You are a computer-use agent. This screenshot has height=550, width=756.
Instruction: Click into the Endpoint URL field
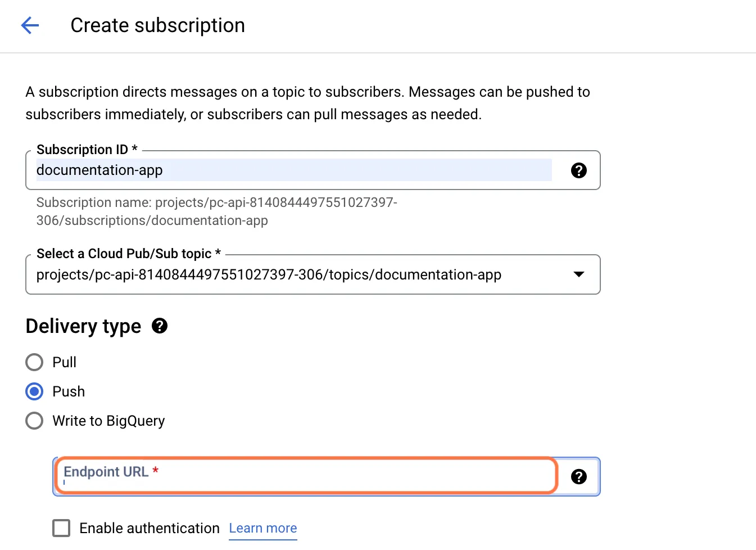(306, 476)
